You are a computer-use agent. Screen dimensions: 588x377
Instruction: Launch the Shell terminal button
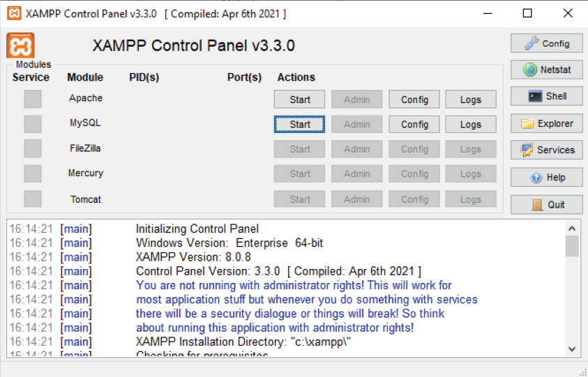click(547, 96)
